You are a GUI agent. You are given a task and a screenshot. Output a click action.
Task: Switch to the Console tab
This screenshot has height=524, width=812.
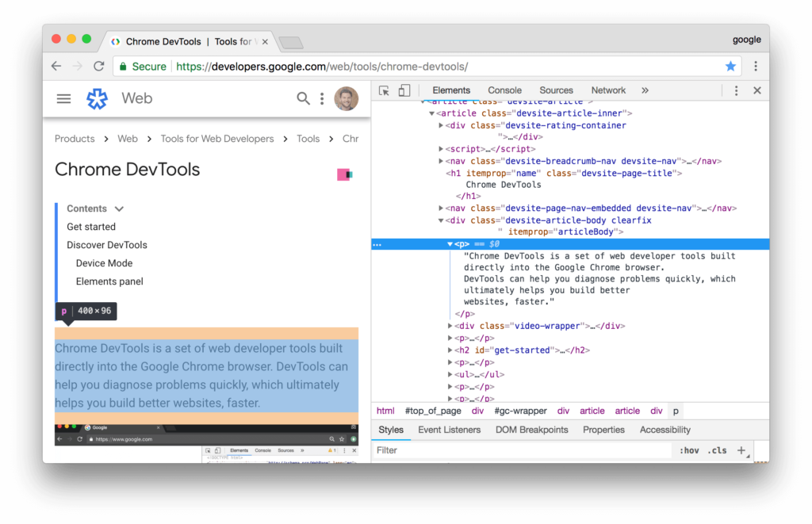click(504, 90)
